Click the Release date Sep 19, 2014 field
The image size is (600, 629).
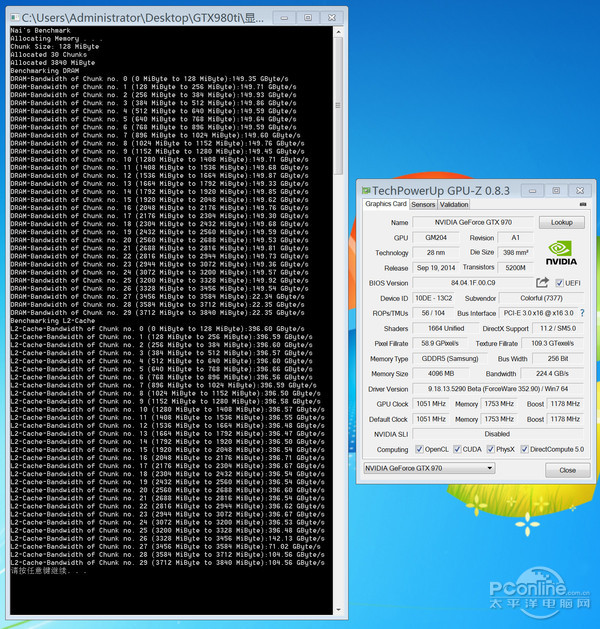(436, 268)
